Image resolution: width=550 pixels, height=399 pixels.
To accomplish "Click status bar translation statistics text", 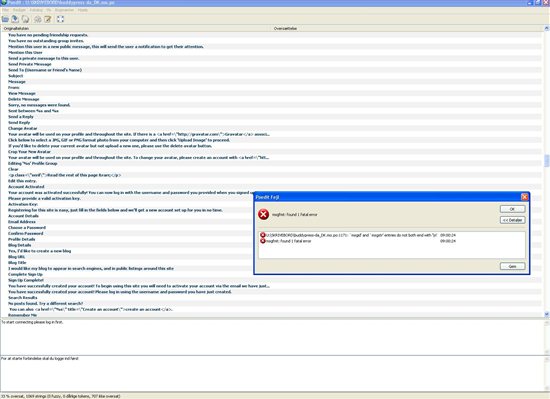I will click(x=60, y=396).
